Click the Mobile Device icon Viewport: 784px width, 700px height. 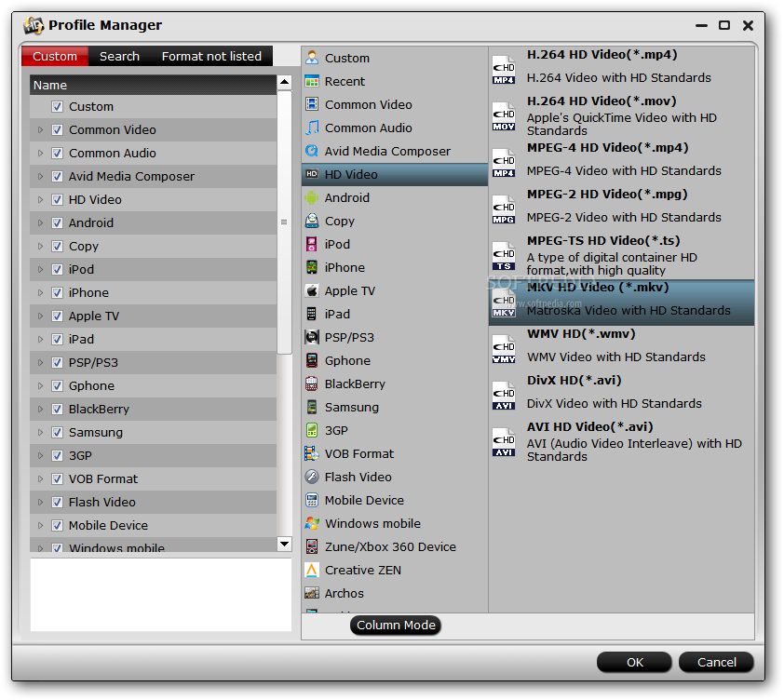coord(312,500)
